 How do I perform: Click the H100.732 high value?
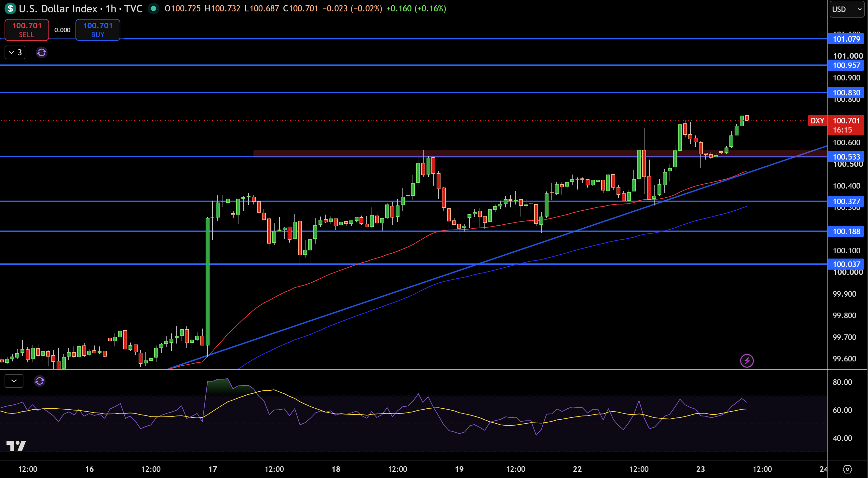(223, 8)
